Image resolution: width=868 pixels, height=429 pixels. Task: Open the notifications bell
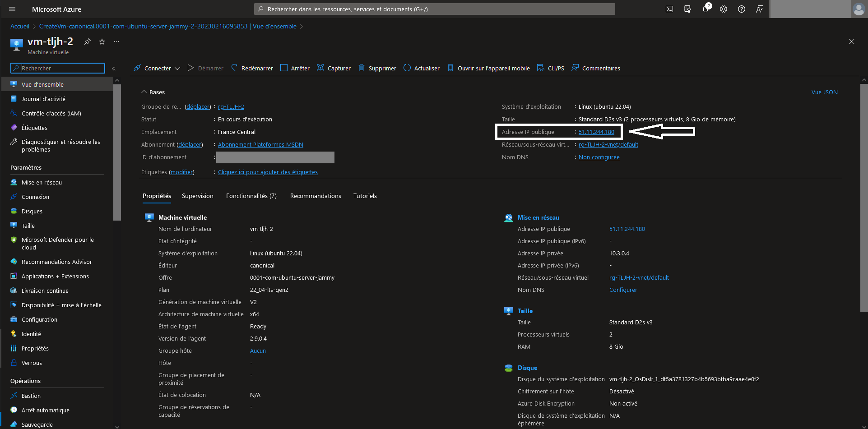pos(706,9)
